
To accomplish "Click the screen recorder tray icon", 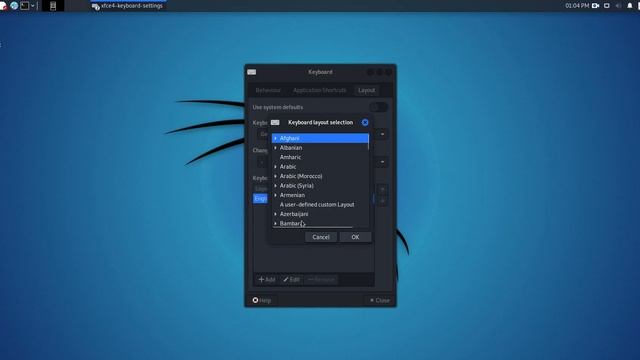I will pyautogui.click(x=596, y=6).
